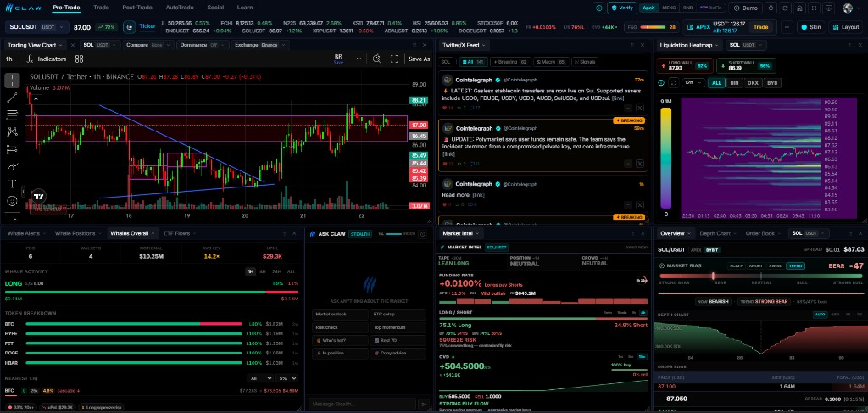Click the refresh icon in top bar
This screenshot has width=868, height=413.
pyautogui.click(x=786, y=8)
